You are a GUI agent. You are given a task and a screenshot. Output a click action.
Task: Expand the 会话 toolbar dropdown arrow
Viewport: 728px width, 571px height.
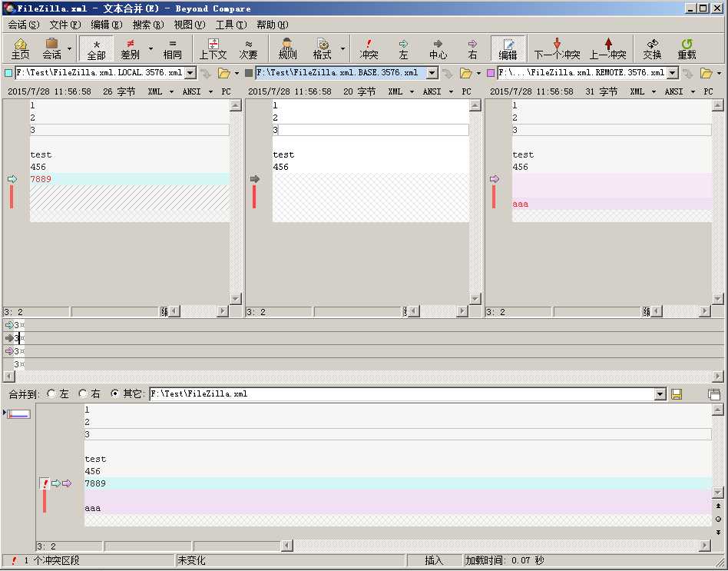click(x=70, y=48)
